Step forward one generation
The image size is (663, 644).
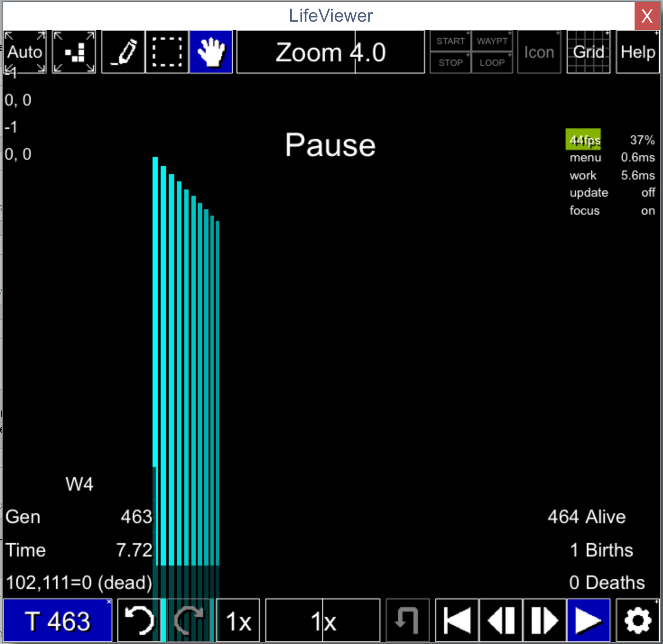coord(545,621)
